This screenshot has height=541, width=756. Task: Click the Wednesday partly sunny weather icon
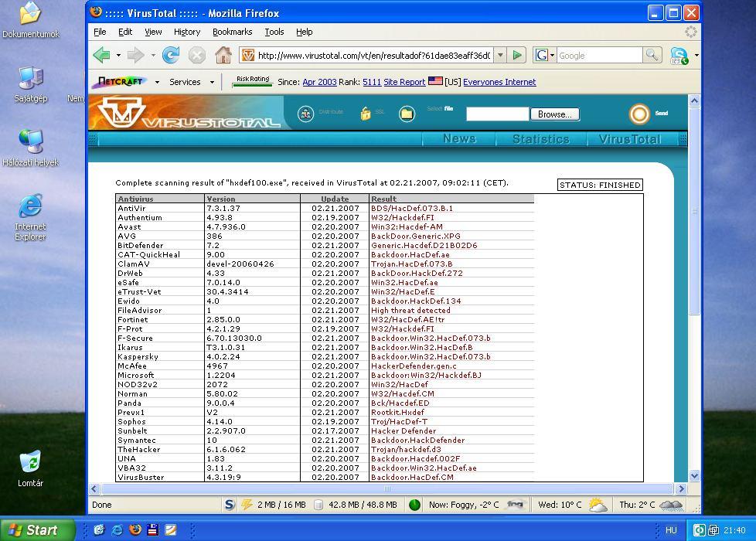[598, 505]
